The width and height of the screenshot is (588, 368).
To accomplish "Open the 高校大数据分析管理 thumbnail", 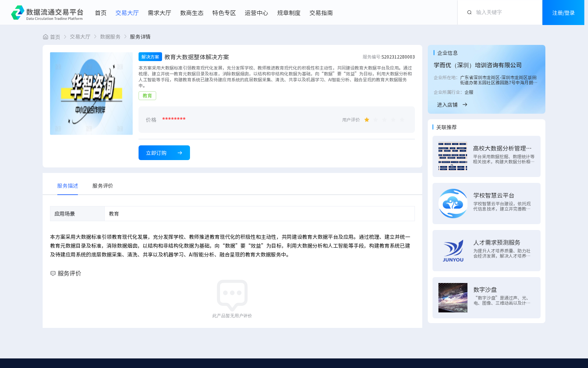I will tap(453, 156).
